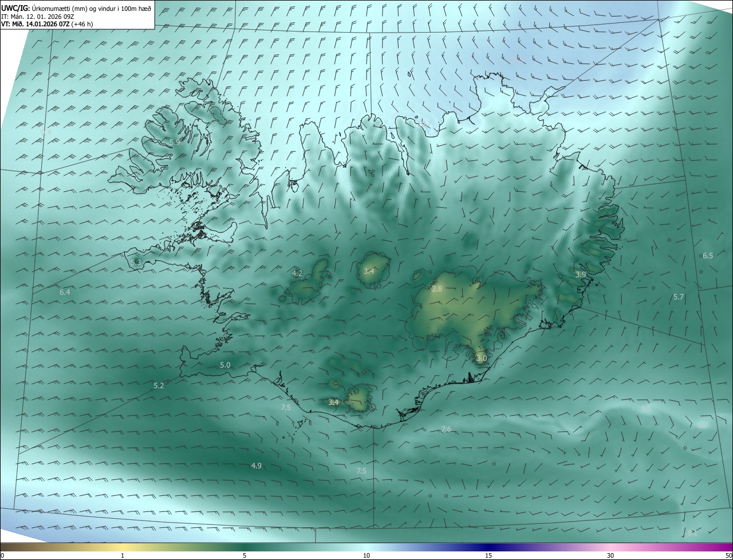733x560 pixels.
Task: Pick the 4.2 value label
Action: 297,274
